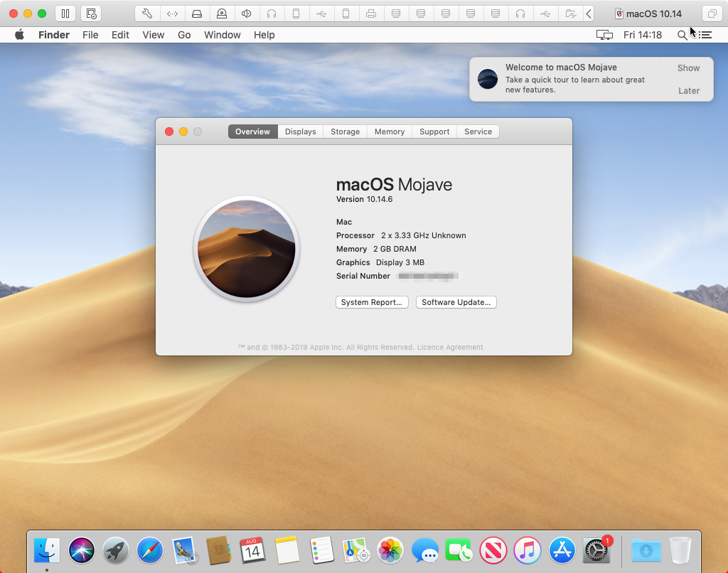Screen dimensions: 728x573
Task: Switch to the Storage tab
Action: point(345,131)
